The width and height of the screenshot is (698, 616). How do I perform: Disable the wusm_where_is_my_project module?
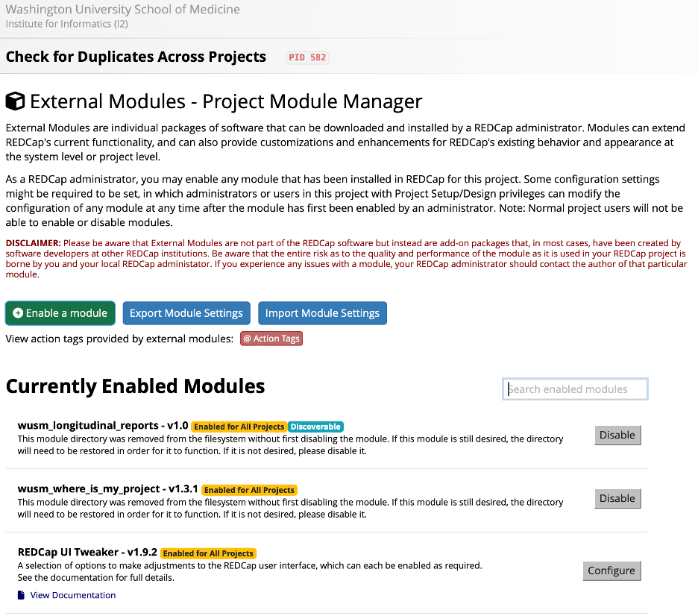coord(618,498)
